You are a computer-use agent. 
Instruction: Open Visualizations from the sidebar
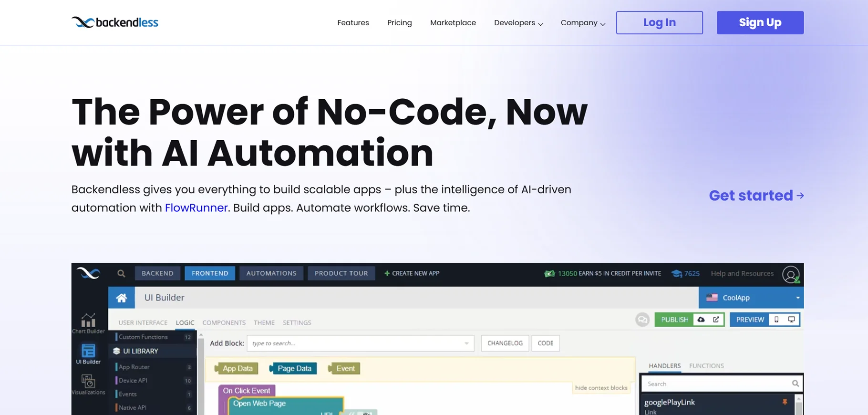pyautogui.click(x=88, y=384)
